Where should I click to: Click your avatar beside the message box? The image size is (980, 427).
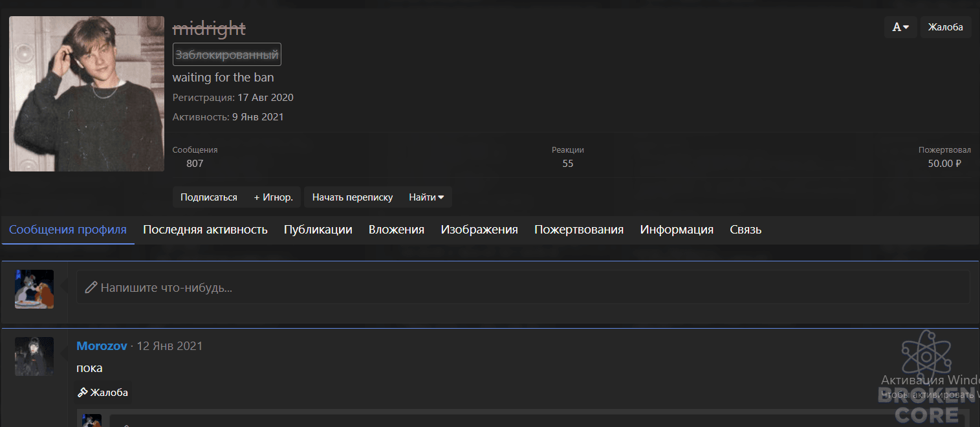pos(34,289)
